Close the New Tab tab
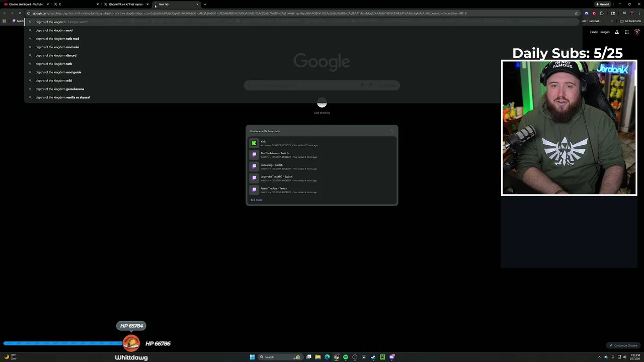This screenshot has width=644, height=362. [x=197, y=4]
